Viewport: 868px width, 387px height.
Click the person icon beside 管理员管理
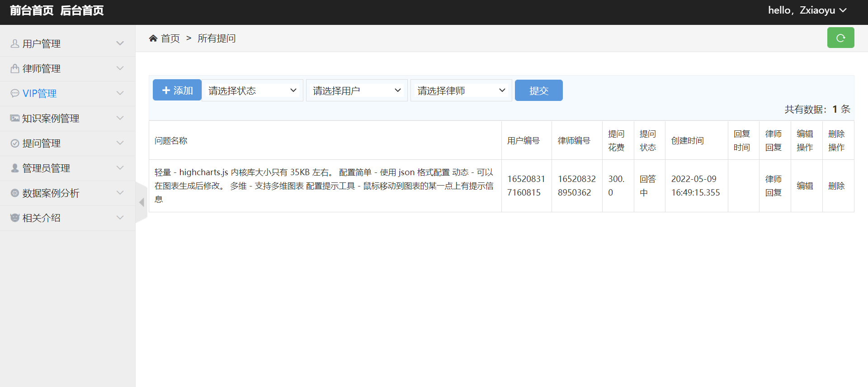pos(15,168)
